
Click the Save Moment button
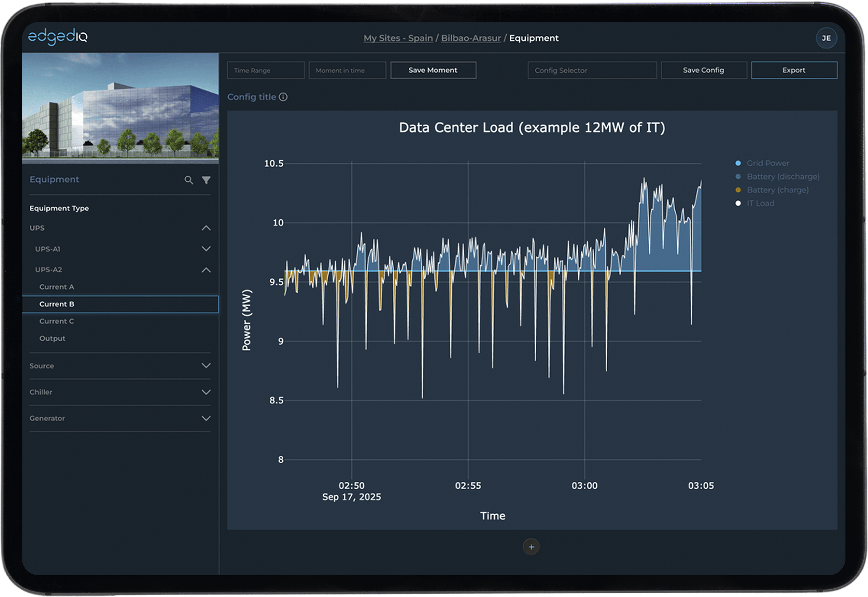pos(433,70)
